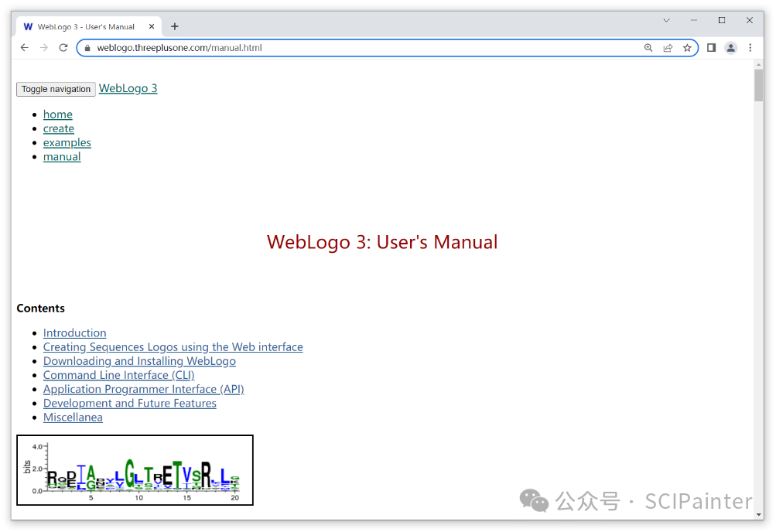Jump to the Introduction section link
Image resolution: width=776 pixels, height=532 pixels.
click(x=74, y=333)
